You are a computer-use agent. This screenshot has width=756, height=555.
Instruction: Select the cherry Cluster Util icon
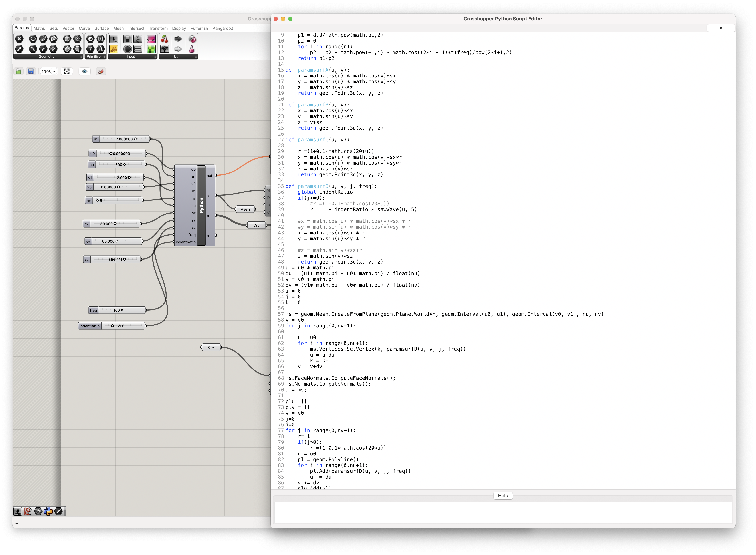coord(165,39)
